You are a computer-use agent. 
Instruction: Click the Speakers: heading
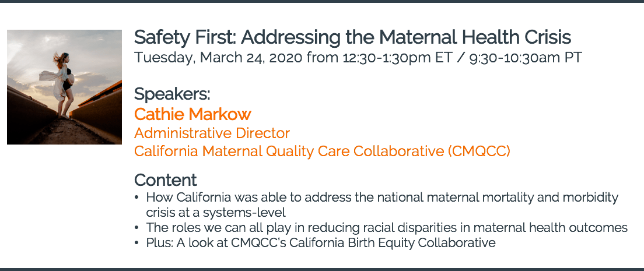coord(172,94)
